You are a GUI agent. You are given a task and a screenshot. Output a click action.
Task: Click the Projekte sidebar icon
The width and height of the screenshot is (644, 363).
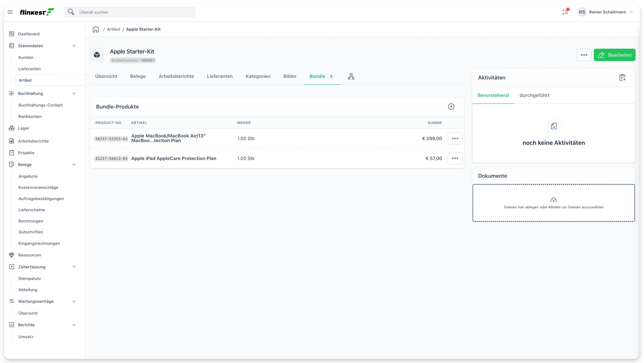coord(11,153)
